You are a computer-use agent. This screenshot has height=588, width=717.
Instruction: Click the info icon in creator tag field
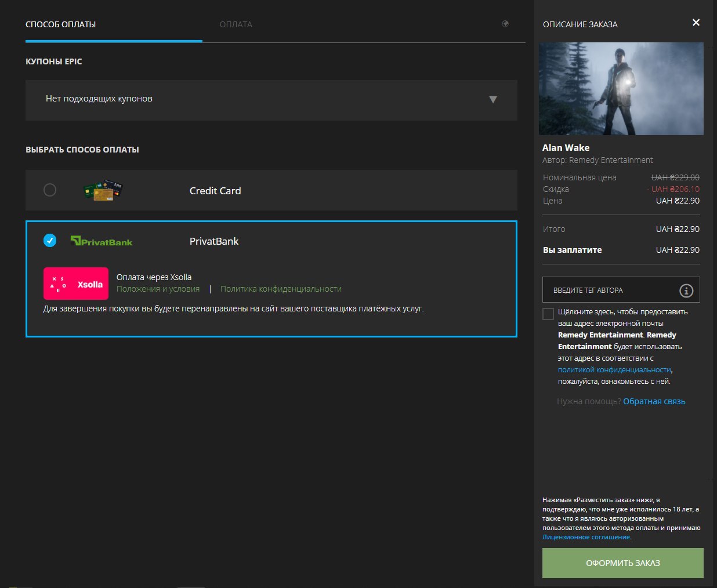pyautogui.click(x=686, y=291)
